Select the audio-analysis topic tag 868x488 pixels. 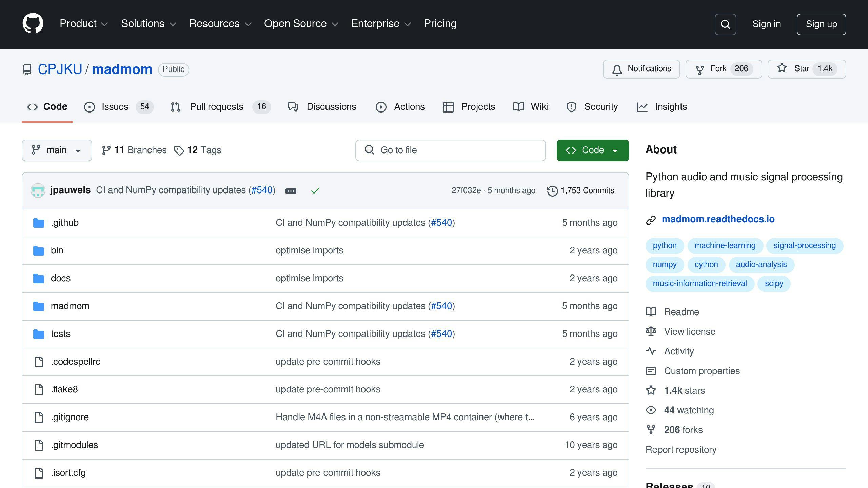761,265
